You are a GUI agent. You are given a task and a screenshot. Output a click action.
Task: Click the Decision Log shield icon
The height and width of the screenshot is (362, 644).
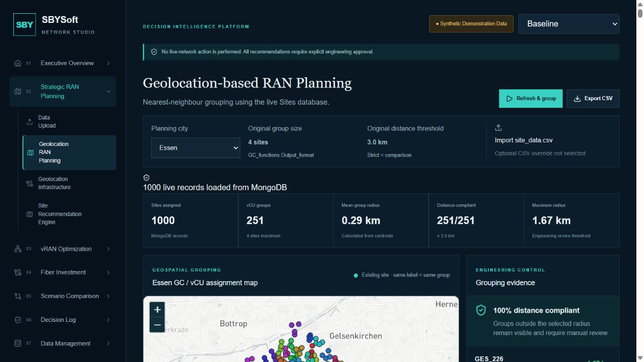(x=18, y=320)
